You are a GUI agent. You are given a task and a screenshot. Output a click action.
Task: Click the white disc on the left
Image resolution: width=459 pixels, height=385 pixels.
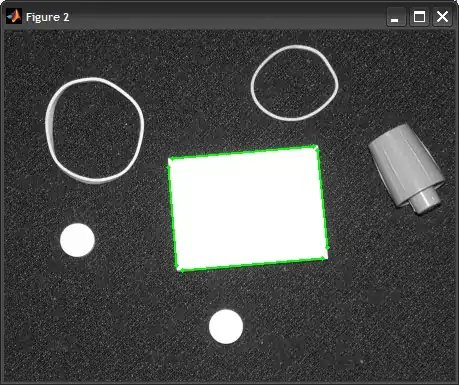click(x=77, y=240)
